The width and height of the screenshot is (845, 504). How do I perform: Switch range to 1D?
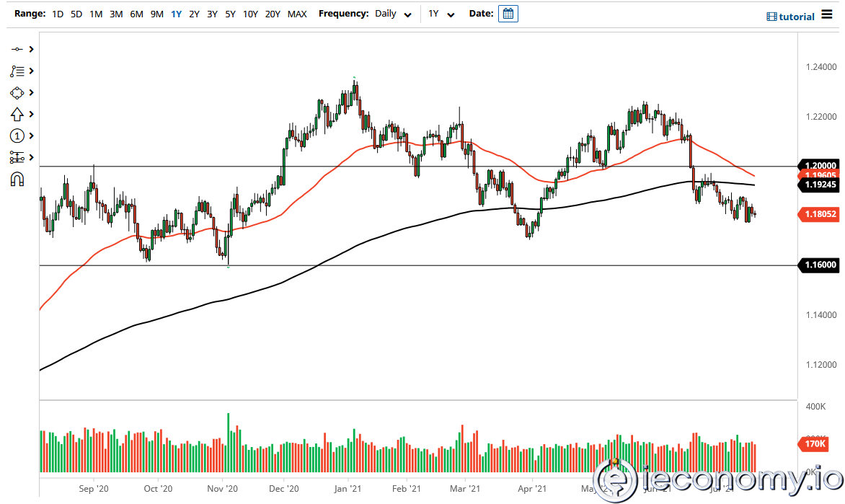[57, 14]
